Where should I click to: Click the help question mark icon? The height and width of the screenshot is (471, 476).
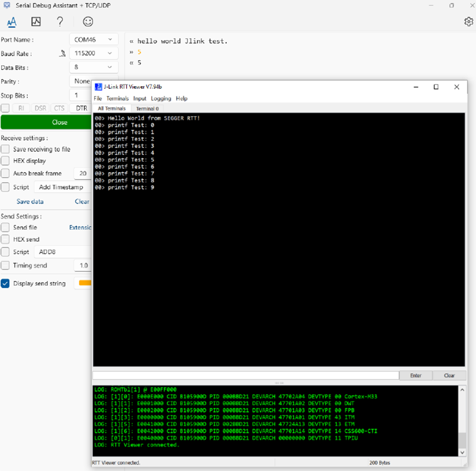coord(60,22)
